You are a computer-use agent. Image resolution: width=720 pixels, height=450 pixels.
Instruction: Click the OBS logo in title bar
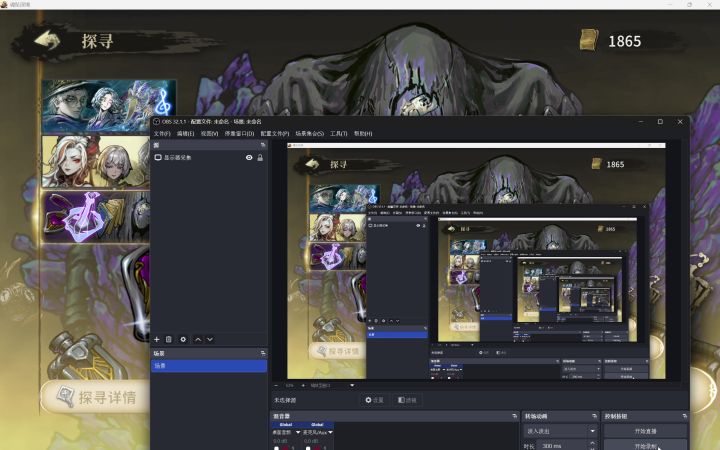click(x=157, y=122)
